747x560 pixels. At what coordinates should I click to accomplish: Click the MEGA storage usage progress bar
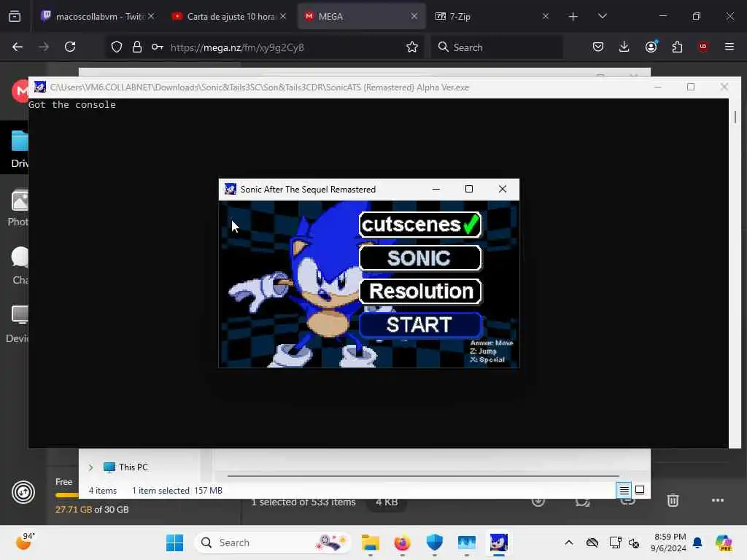(66, 495)
